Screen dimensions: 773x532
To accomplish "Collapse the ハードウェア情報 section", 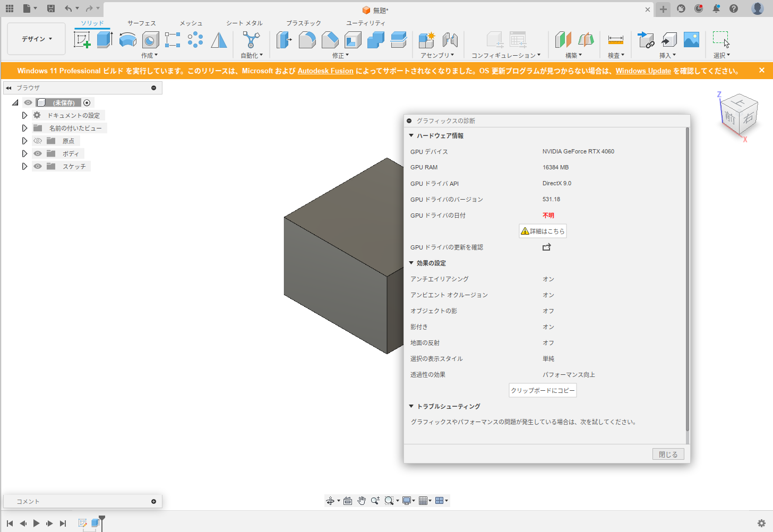I will coord(411,135).
